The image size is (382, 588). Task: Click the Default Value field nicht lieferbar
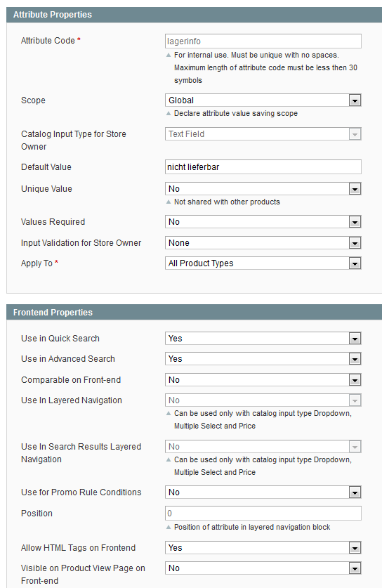coord(263,167)
